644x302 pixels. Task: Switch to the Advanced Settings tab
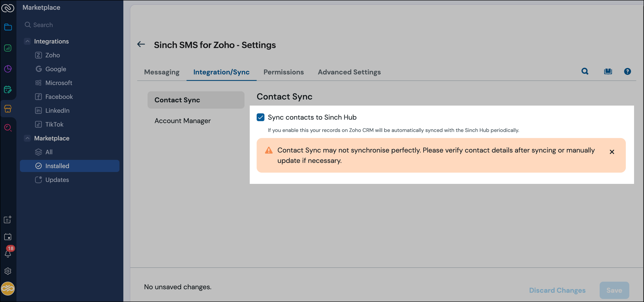(x=349, y=72)
